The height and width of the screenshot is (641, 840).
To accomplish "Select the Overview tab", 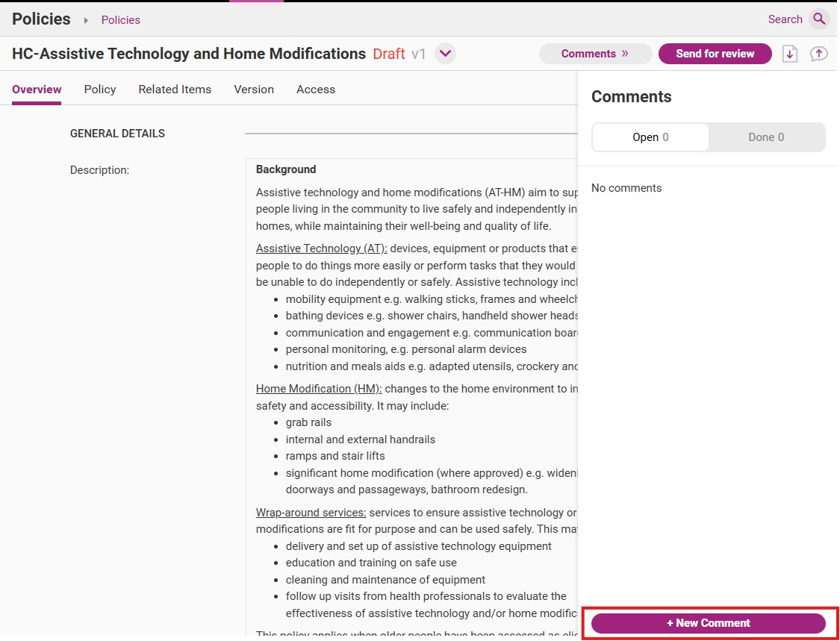I will click(x=37, y=90).
